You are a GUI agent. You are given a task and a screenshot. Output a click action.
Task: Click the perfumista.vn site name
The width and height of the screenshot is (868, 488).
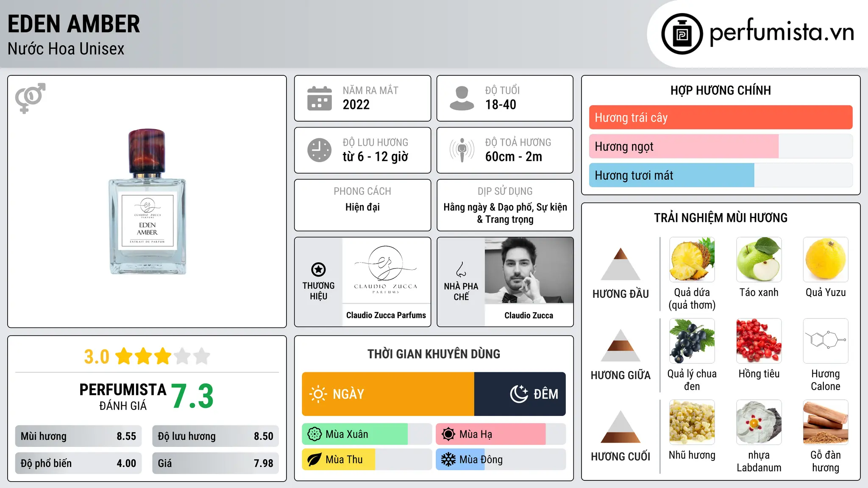[x=782, y=32]
